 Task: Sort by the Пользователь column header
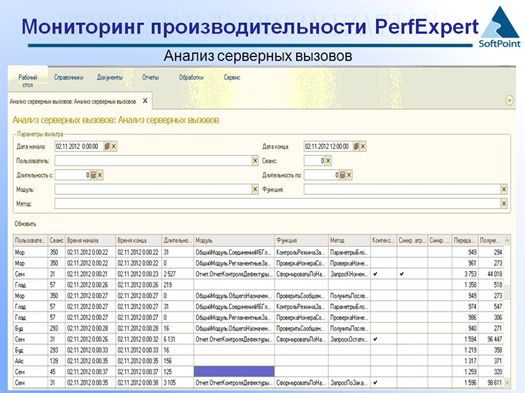[30, 240]
